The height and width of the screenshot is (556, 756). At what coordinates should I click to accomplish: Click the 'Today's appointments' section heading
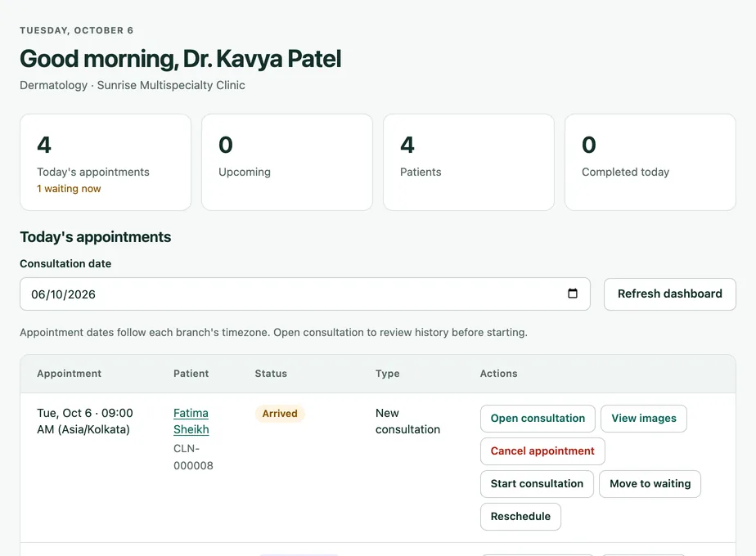pyautogui.click(x=96, y=237)
